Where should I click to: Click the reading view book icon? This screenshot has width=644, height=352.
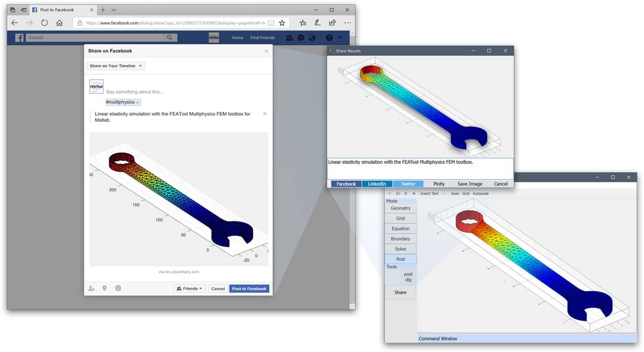tap(272, 23)
